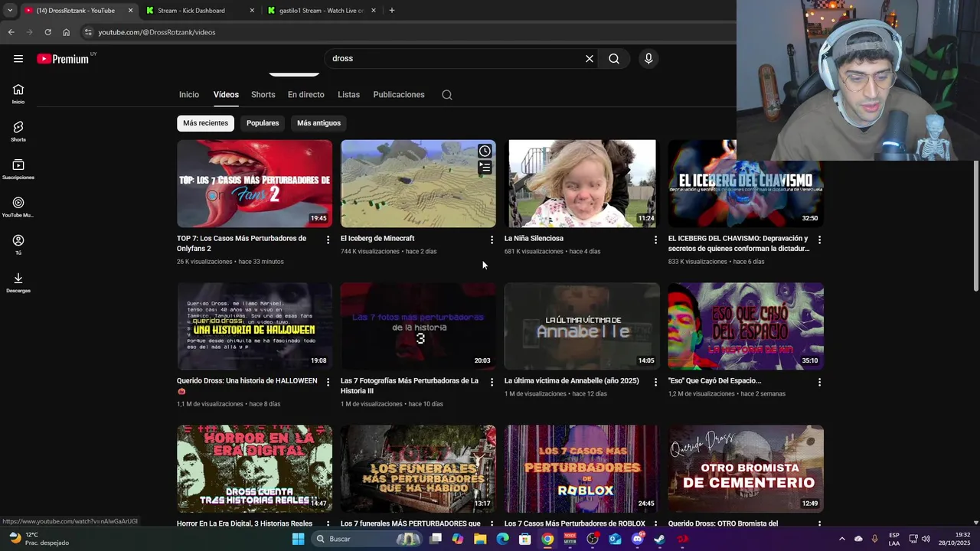Open Shorts in the left sidebar

click(x=18, y=132)
